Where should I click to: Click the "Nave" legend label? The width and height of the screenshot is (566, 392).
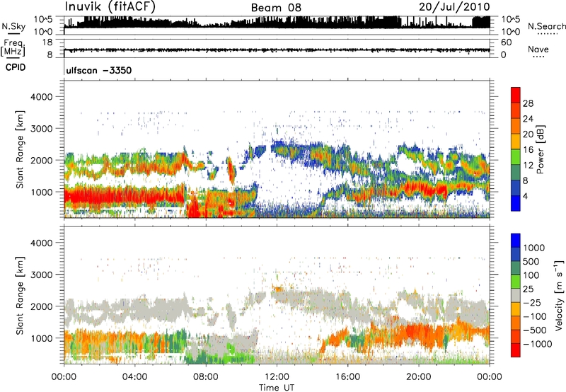(x=538, y=49)
